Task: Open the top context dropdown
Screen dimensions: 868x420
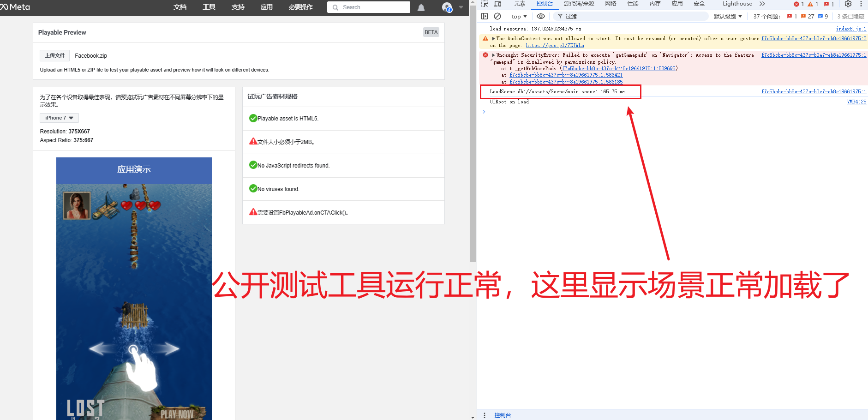Action: click(x=519, y=17)
